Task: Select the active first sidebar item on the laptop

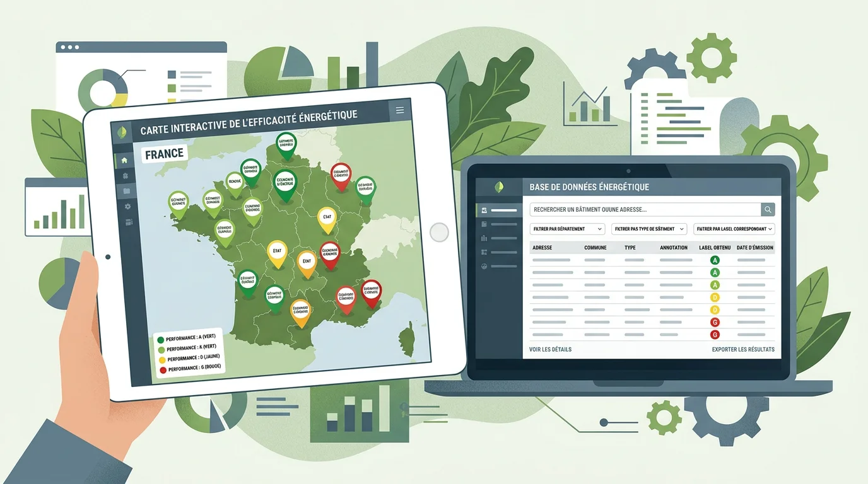Action: 499,210
